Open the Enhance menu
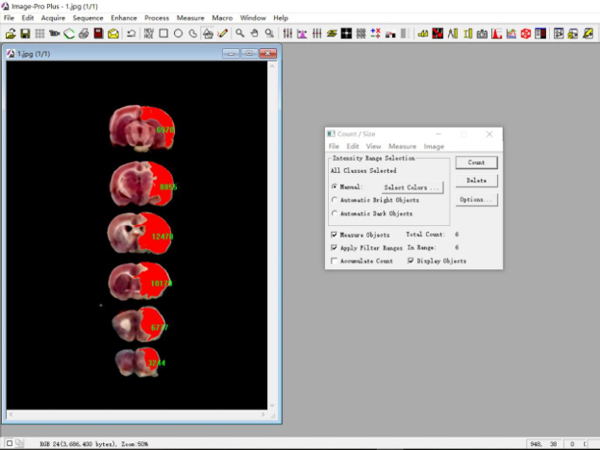 [124, 18]
